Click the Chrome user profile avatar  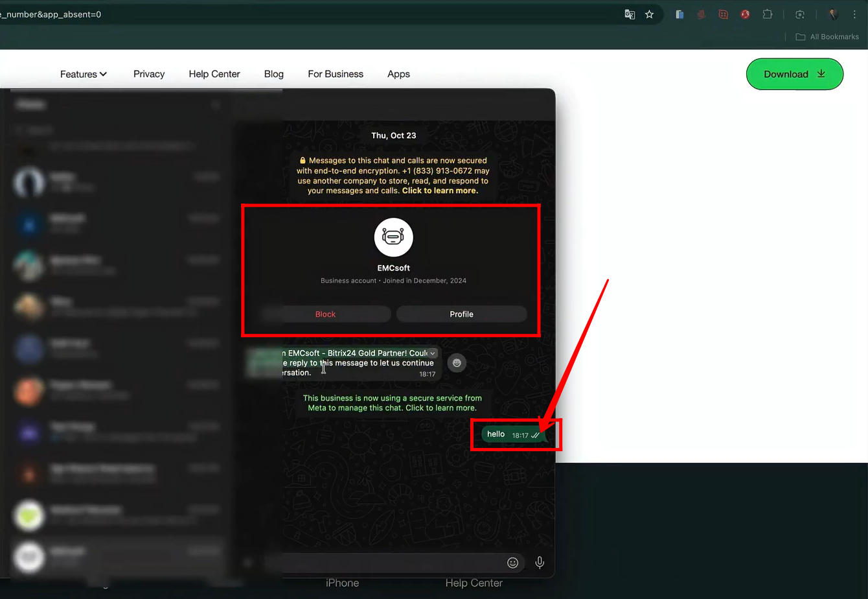[x=833, y=14]
